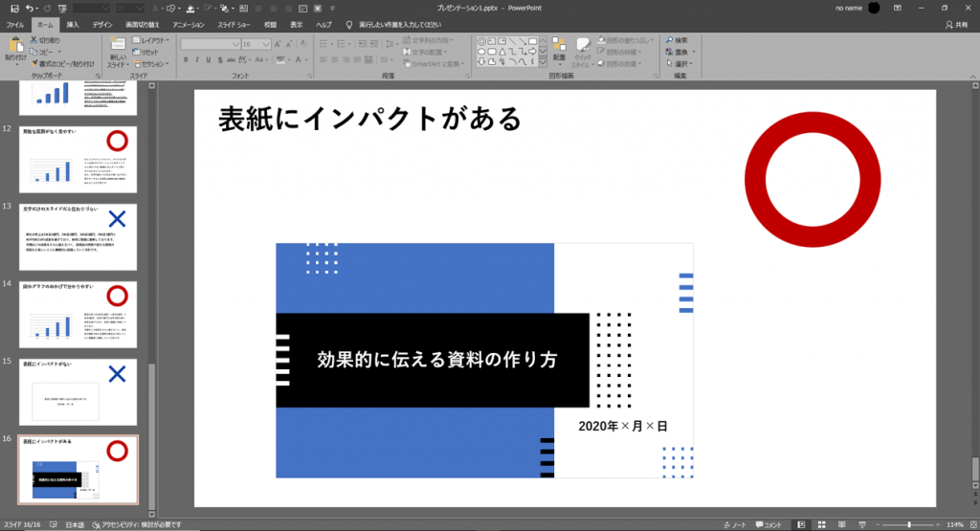Click the 日本語 language indicator

coord(75,524)
